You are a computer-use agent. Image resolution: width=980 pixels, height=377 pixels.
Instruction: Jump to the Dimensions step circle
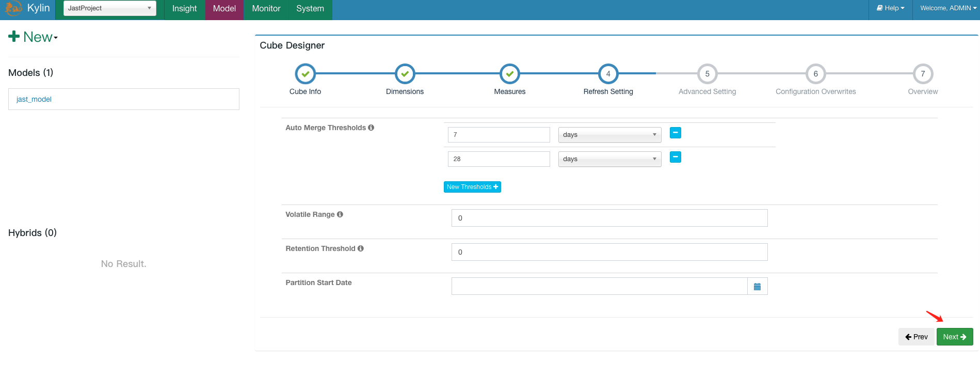(405, 74)
